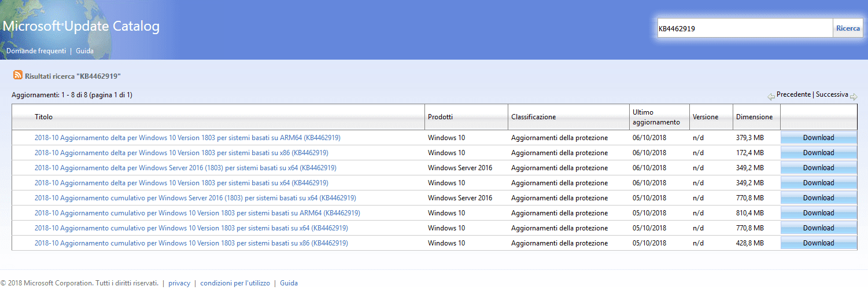Sort results by Dimensione column
This screenshot has height=297, width=868.
[754, 117]
